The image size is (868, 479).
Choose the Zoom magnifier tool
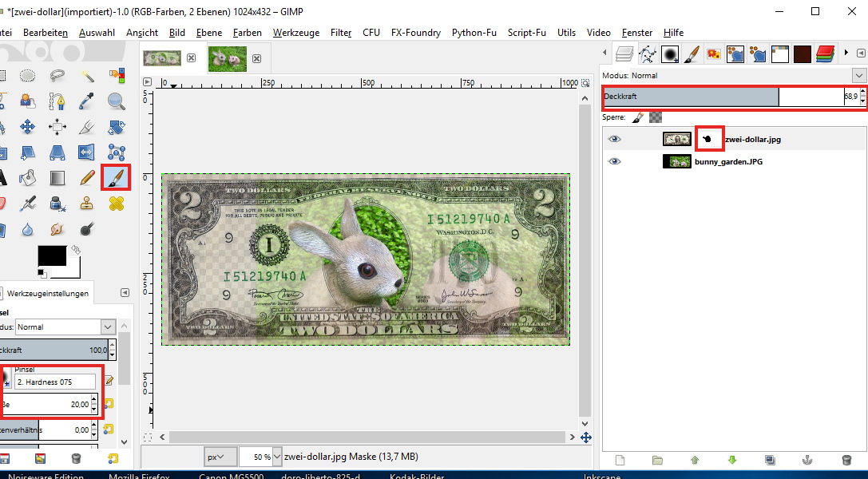[117, 101]
